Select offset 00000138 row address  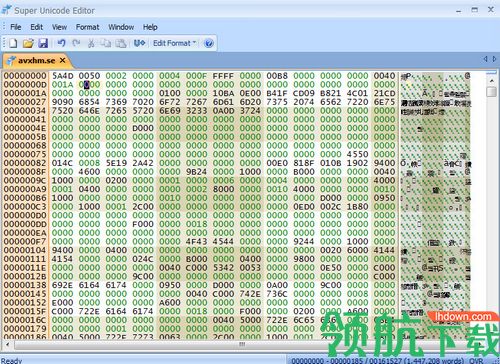[25, 285]
